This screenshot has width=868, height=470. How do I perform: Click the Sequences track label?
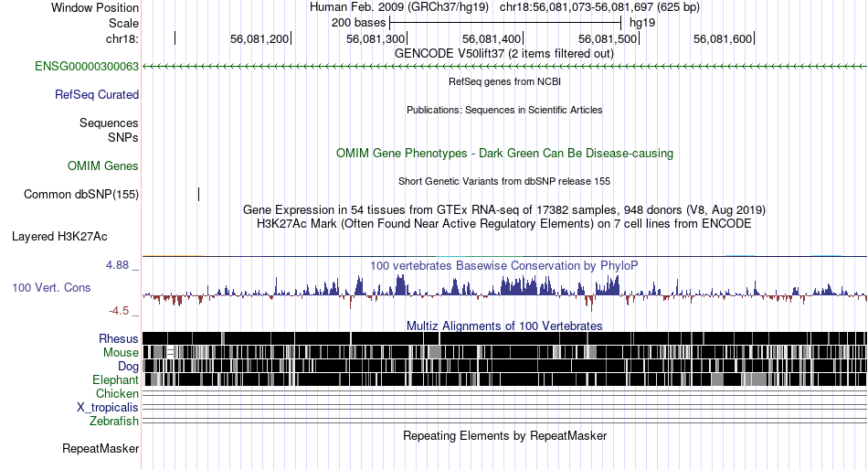109,123
